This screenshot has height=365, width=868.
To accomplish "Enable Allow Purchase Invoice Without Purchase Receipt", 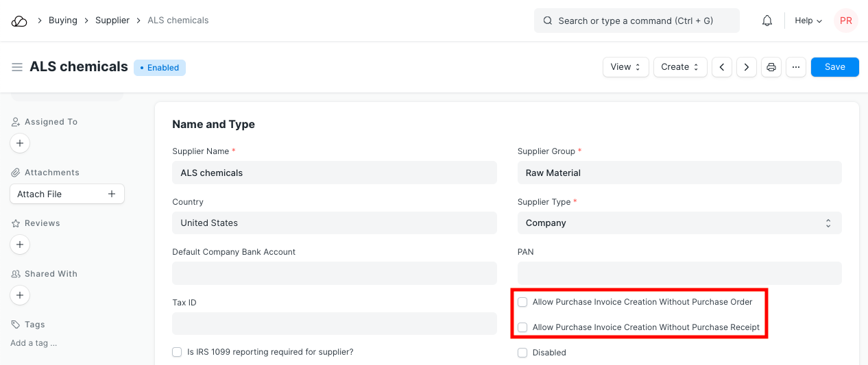I will (522, 327).
